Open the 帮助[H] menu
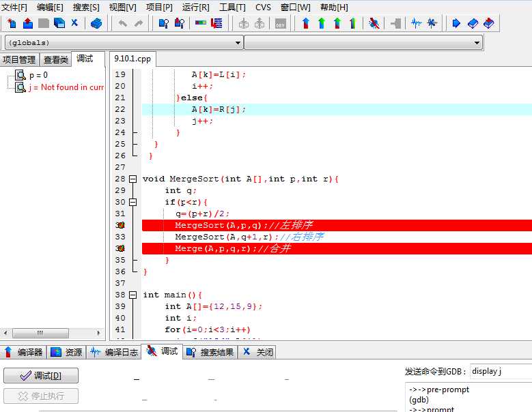The image size is (532, 412). coord(334,7)
